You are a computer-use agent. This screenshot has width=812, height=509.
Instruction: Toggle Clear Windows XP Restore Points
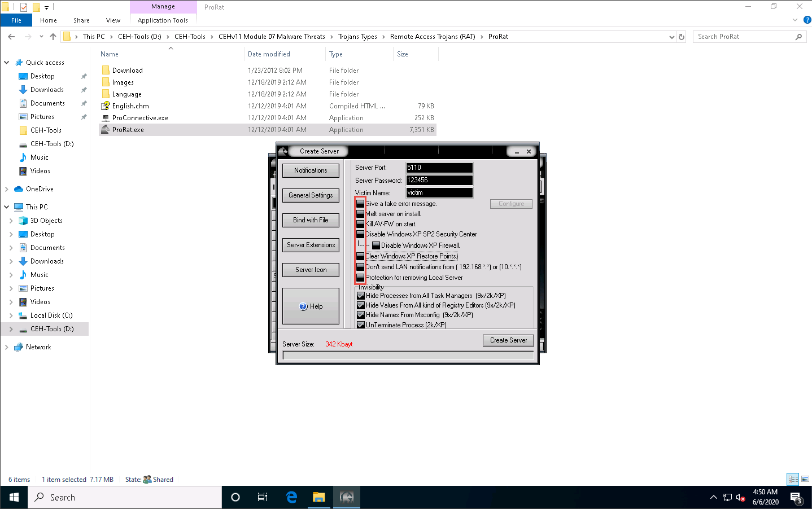pyautogui.click(x=360, y=256)
